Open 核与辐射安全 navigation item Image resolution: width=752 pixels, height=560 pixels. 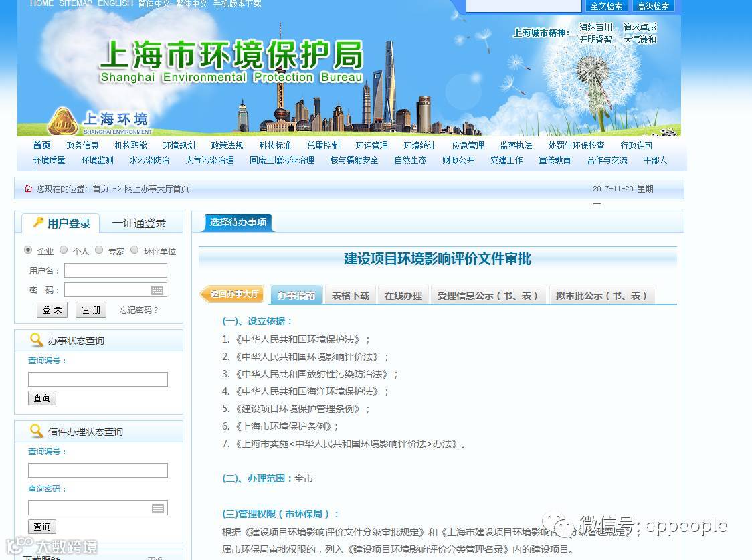tap(355, 160)
